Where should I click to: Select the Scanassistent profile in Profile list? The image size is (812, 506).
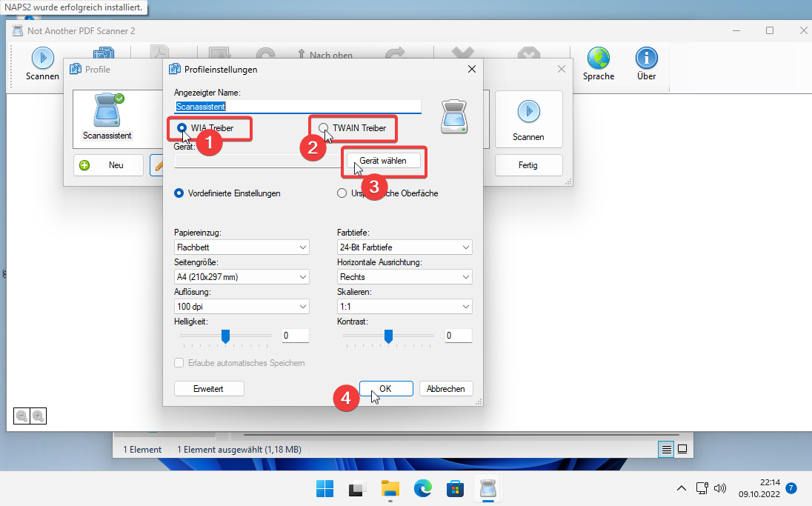(107, 117)
